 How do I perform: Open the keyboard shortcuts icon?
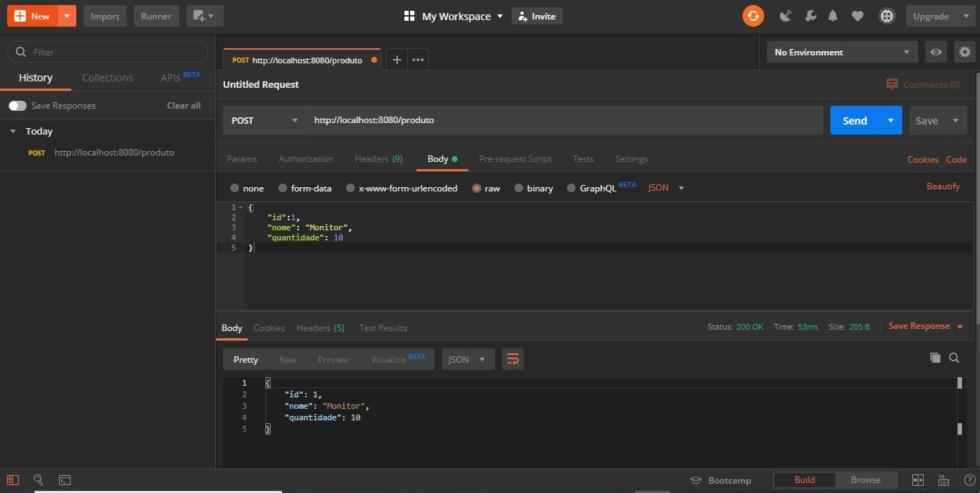[x=943, y=480]
